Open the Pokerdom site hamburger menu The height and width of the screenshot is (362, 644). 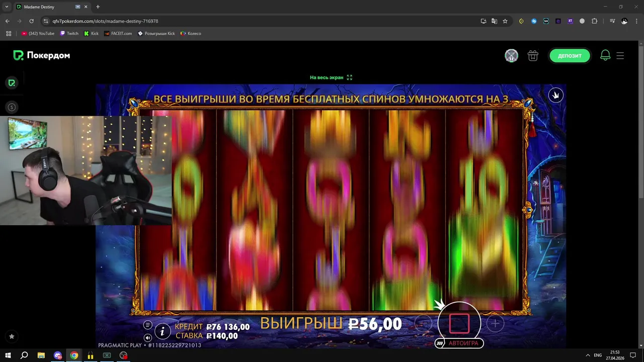[620, 56]
